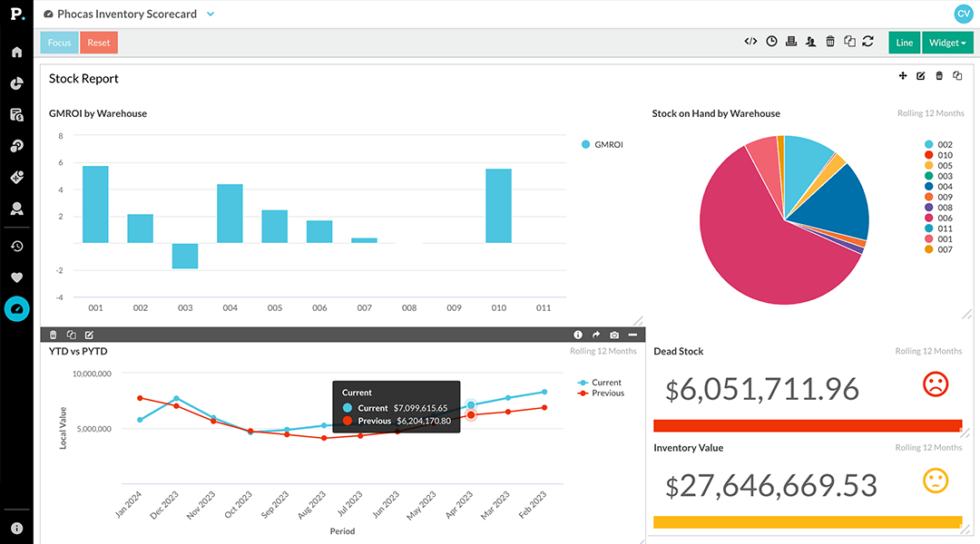The width and height of the screenshot is (980, 544).
Task: Open the code view icon in toolbar
Action: (750, 41)
